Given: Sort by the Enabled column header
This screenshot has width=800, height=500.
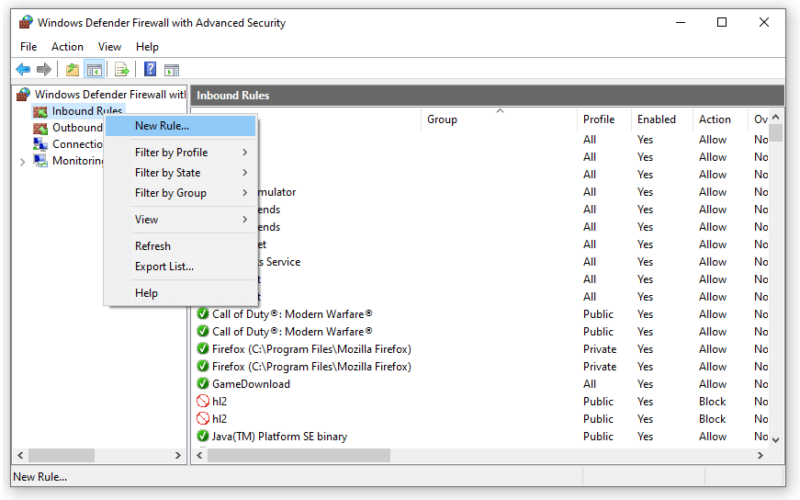Looking at the screenshot, I should click(662, 119).
